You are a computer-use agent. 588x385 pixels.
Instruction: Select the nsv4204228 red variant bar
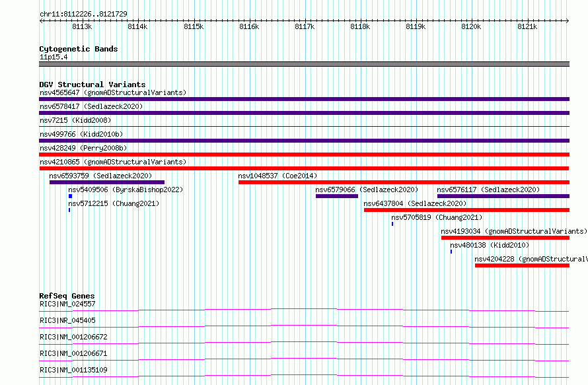pos(522,265)
